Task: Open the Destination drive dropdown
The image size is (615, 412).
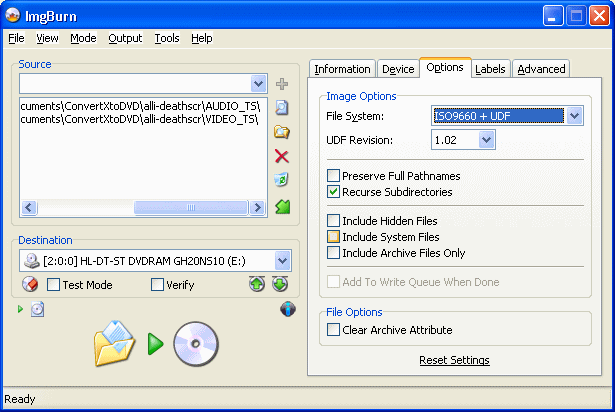Action: tap(282, 261)
